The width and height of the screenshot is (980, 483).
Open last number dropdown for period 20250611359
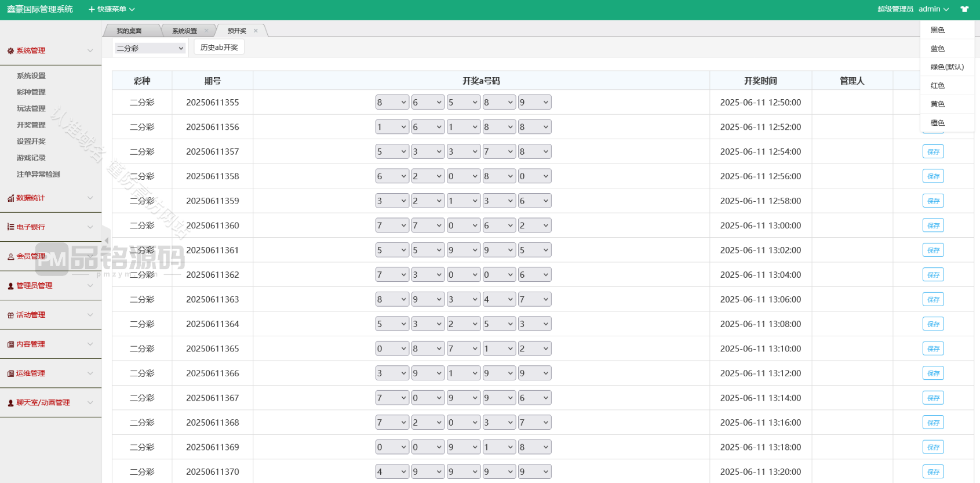point(534,201)
